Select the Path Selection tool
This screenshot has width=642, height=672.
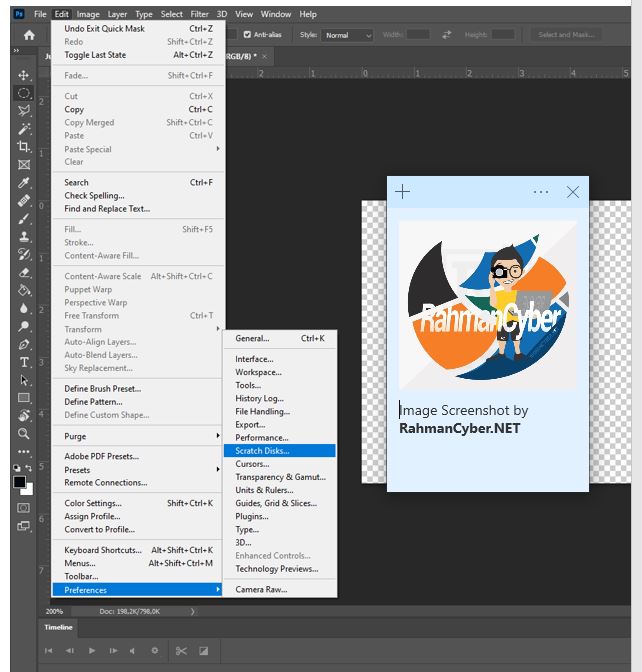pos(24,380)
